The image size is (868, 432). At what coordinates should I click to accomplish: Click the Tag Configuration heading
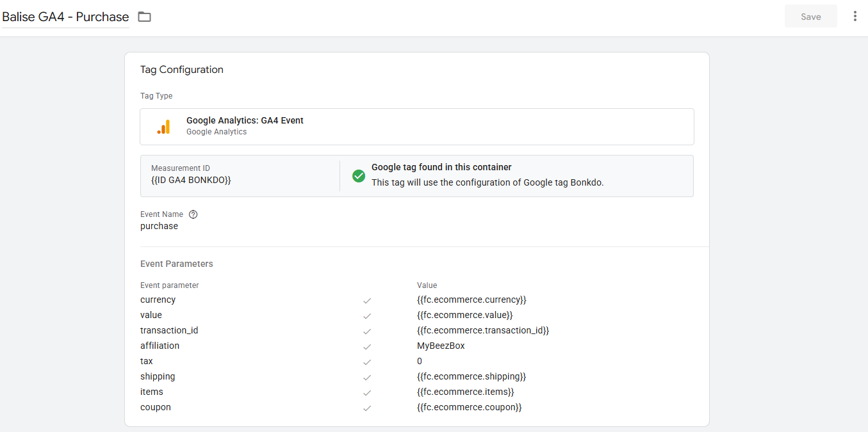pos(182,70)
